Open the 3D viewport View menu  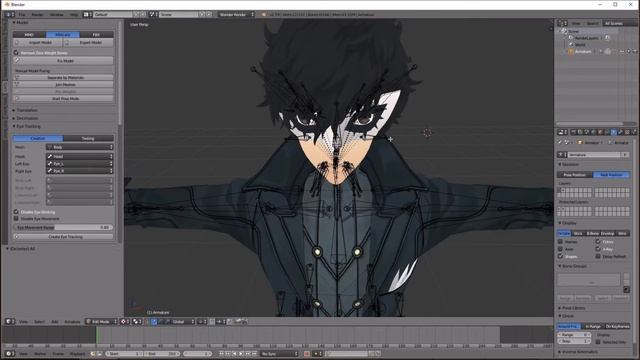pyautogui.click(x=23, y=322)
